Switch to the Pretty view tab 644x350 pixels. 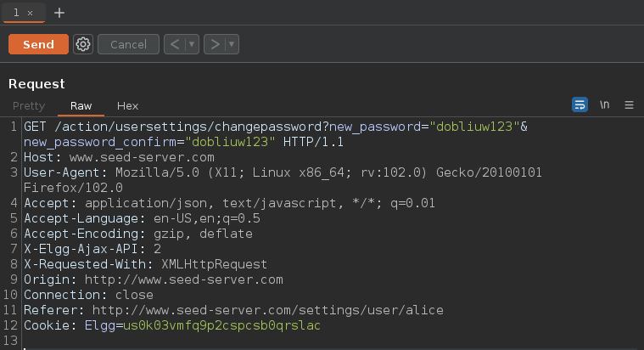click(28, 105)
